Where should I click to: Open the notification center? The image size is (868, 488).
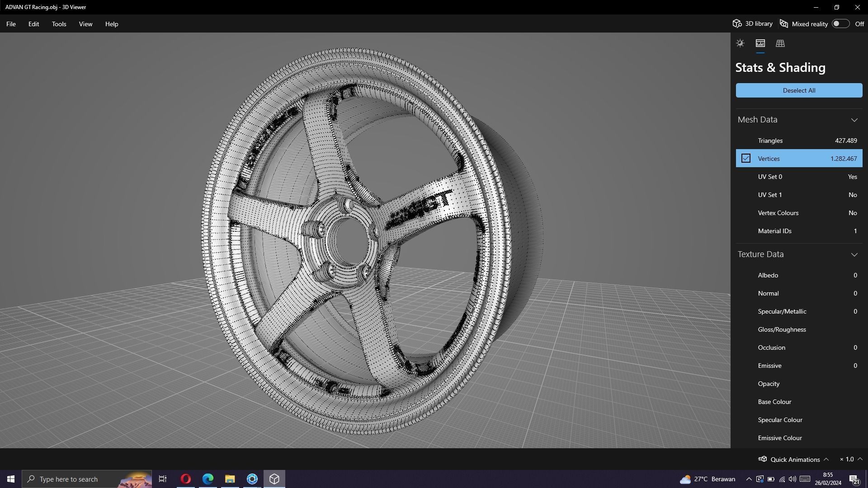click(x=854, y=479)
